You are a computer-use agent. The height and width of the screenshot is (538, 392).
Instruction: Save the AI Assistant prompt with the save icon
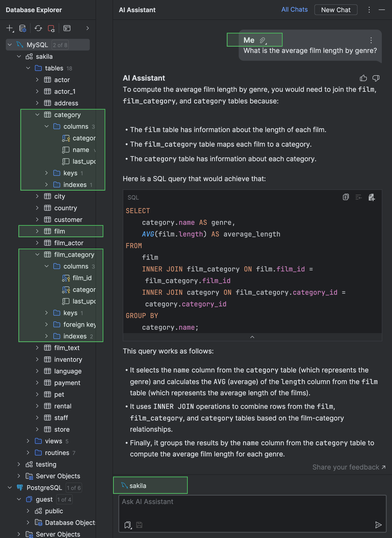coord(139,525)
